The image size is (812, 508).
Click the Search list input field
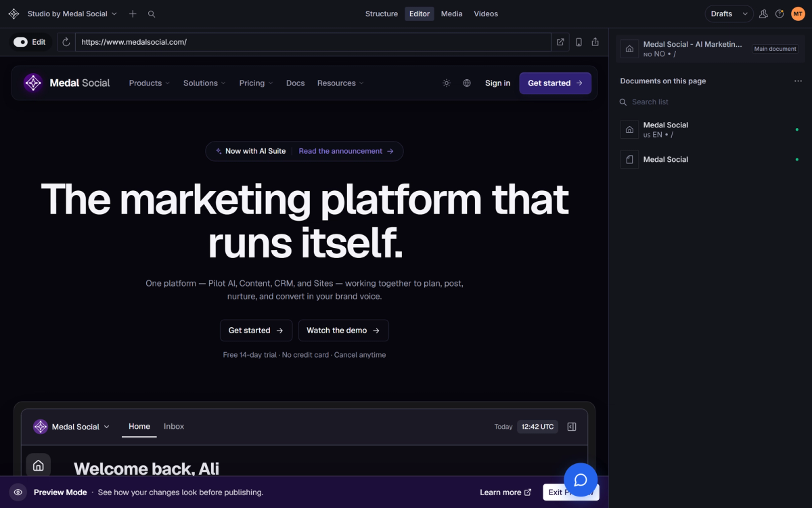tap(710, 102)
